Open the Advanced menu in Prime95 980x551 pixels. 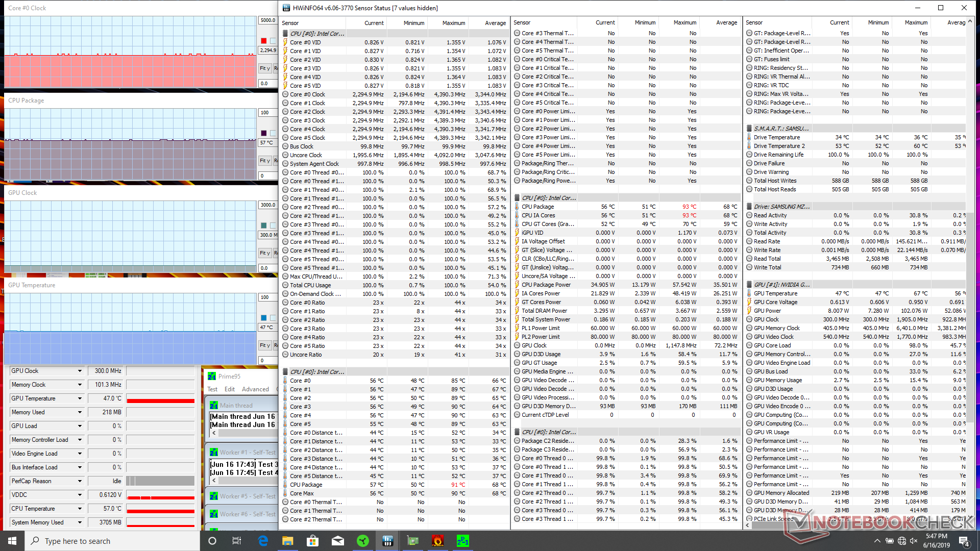click(x=255, y=389)
